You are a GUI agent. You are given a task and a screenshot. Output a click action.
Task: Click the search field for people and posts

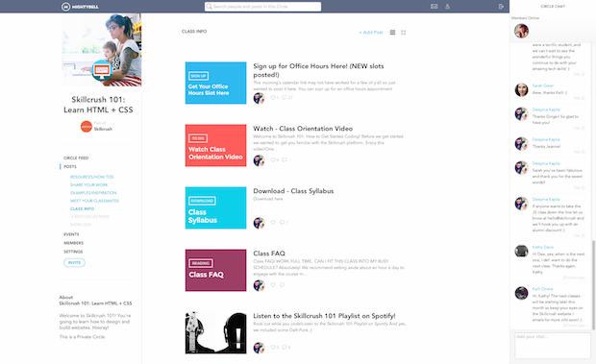click(262, 7)
